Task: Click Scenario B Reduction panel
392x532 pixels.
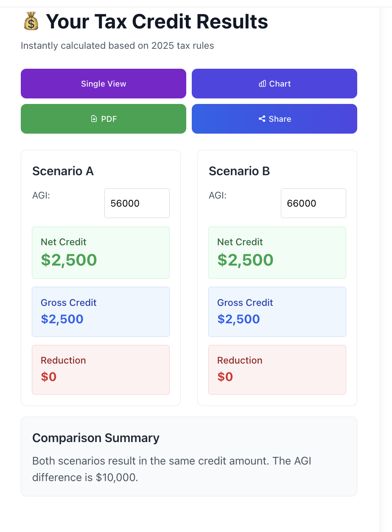Action: [277, 370]
